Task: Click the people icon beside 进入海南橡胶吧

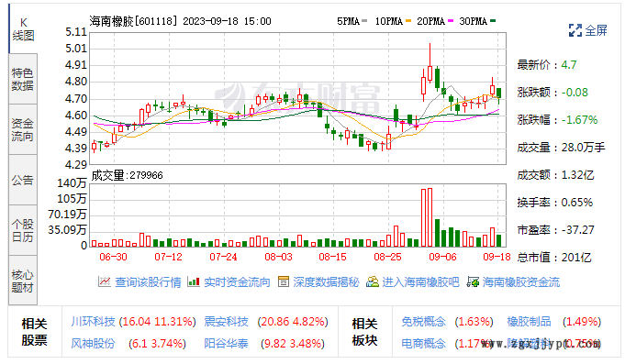Action: [x=373, y=282]
